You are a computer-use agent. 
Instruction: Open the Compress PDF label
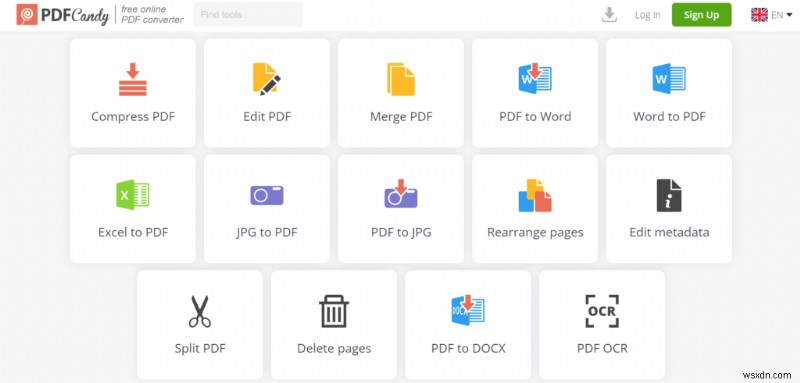click(133, 116)
